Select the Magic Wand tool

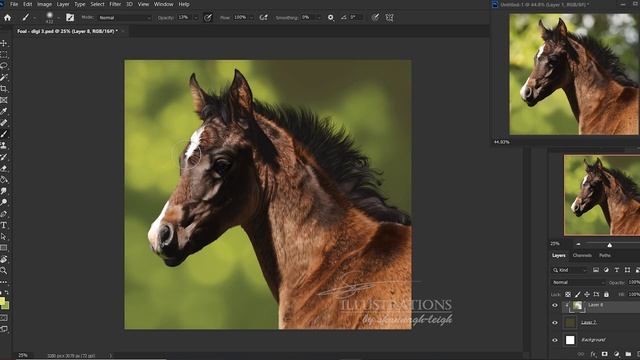click(x=4, y=77)
